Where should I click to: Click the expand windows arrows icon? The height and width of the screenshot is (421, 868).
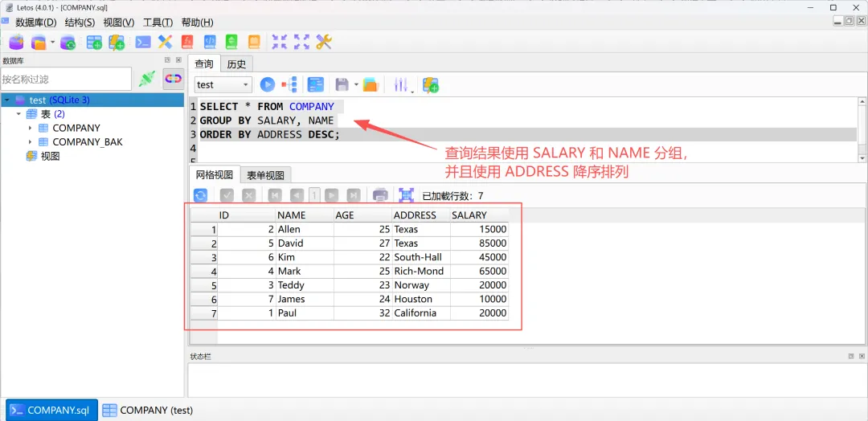pyautogui.click(x=301, y=42)
